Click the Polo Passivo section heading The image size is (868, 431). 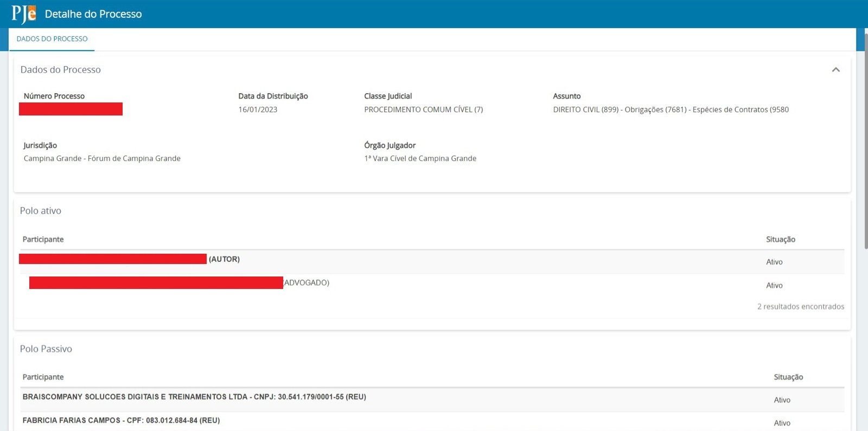46,349
